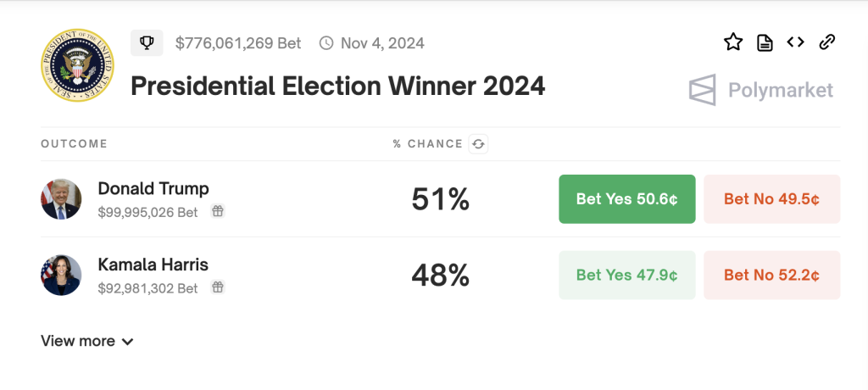Bet Yes 47.9¢ on Kamala Harris
Viewport: 868px width, 390px height.
(626, 275)
